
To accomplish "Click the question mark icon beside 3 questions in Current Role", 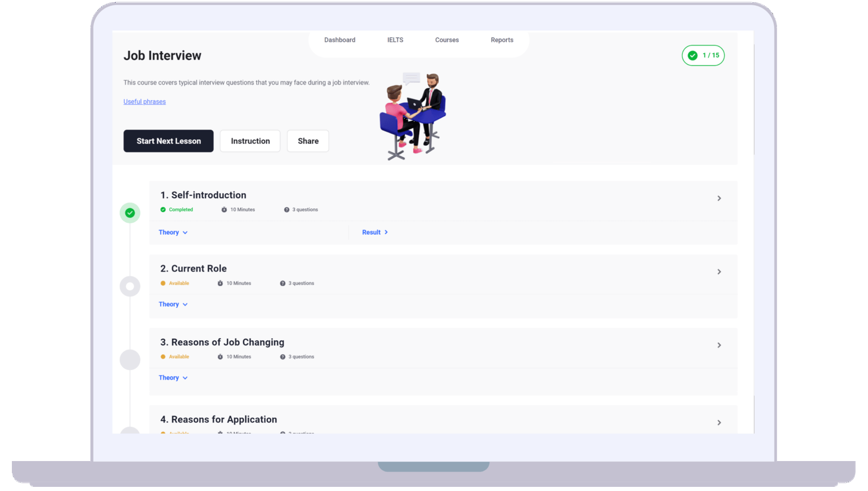I will 282,283.
